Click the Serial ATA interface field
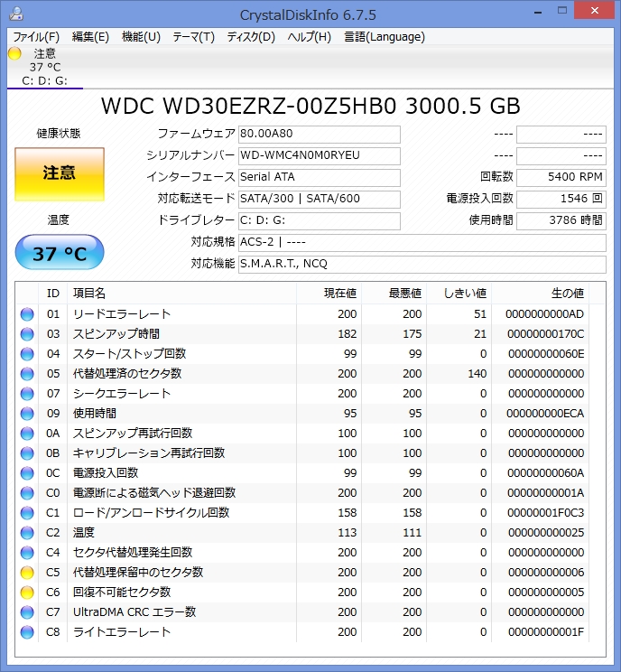The image size is (621, 672). click(x=319, y=177)
